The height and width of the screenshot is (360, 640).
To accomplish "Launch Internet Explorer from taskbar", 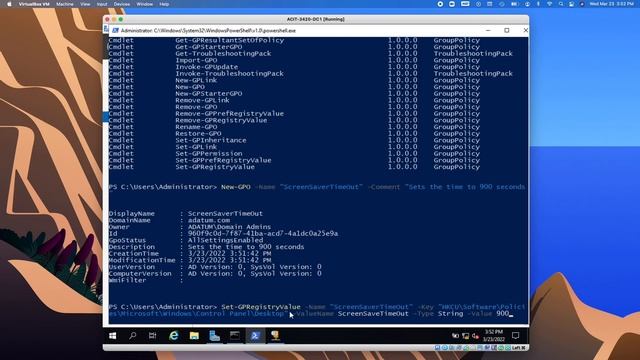I will 173,336.
